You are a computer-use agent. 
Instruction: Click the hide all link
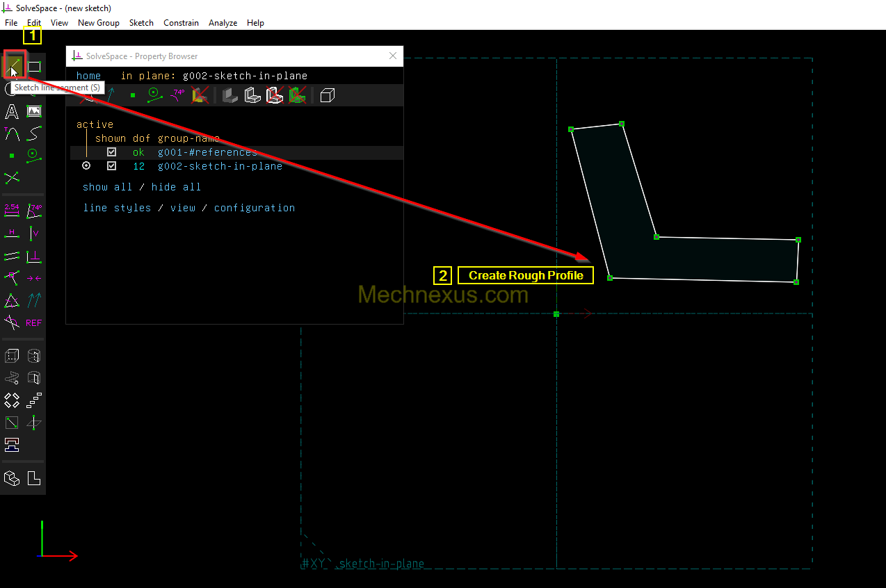point(176,187)
